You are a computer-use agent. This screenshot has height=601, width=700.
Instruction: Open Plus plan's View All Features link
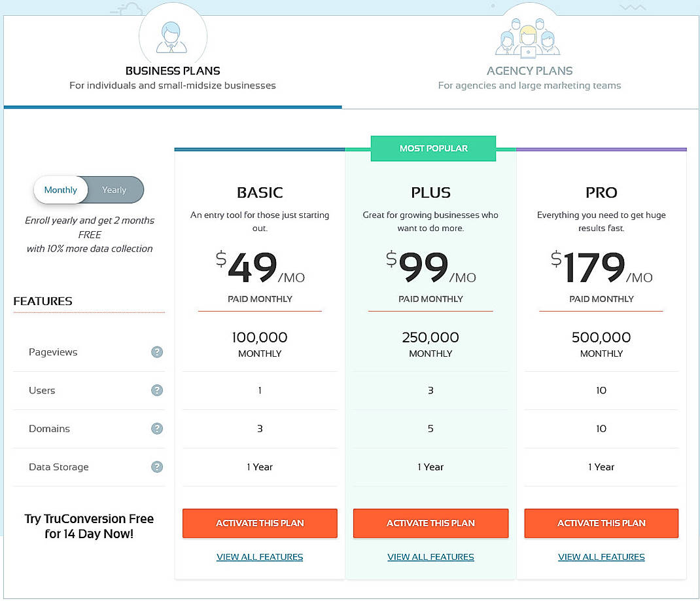point(430,556)
